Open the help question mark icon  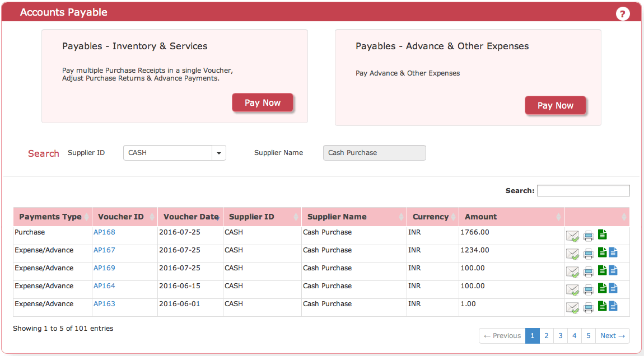pos(623,13)
